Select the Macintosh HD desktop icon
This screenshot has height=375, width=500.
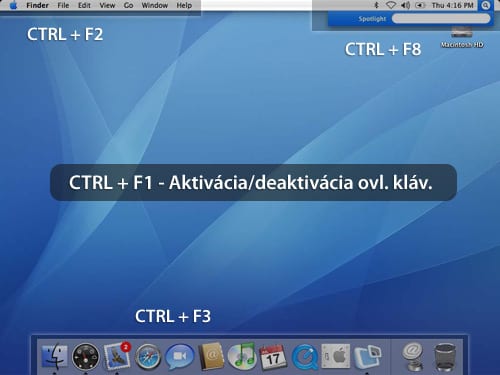pyautogui.click(x=462, y=38)
